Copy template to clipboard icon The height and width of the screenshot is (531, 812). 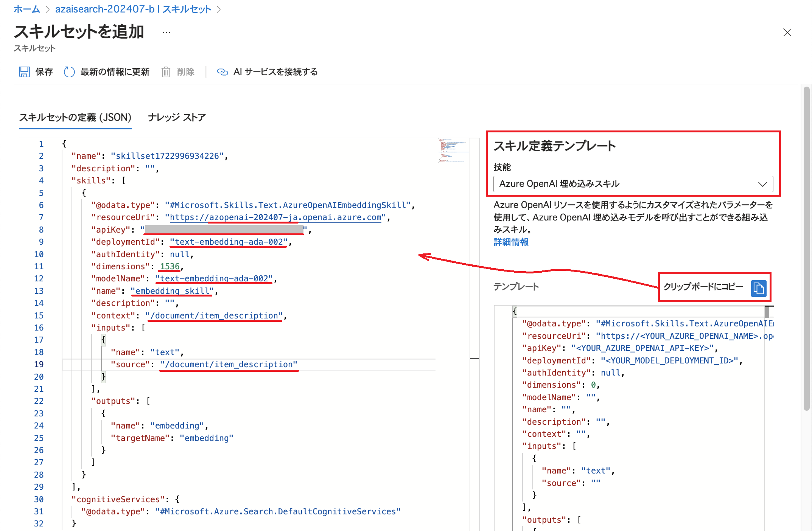(x=758, y=288)
